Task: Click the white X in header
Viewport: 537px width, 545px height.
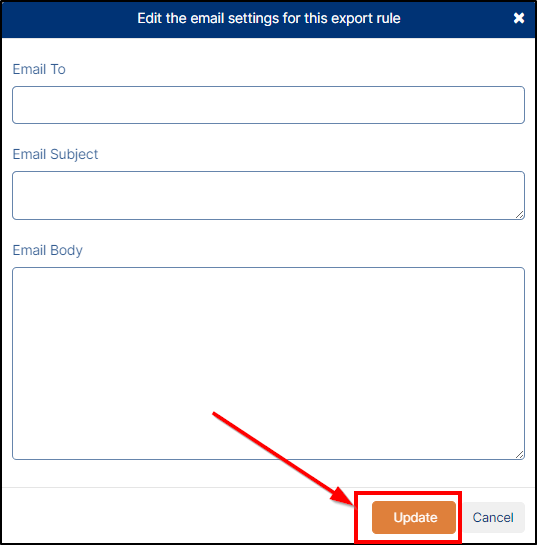Action: click(519, 18)
